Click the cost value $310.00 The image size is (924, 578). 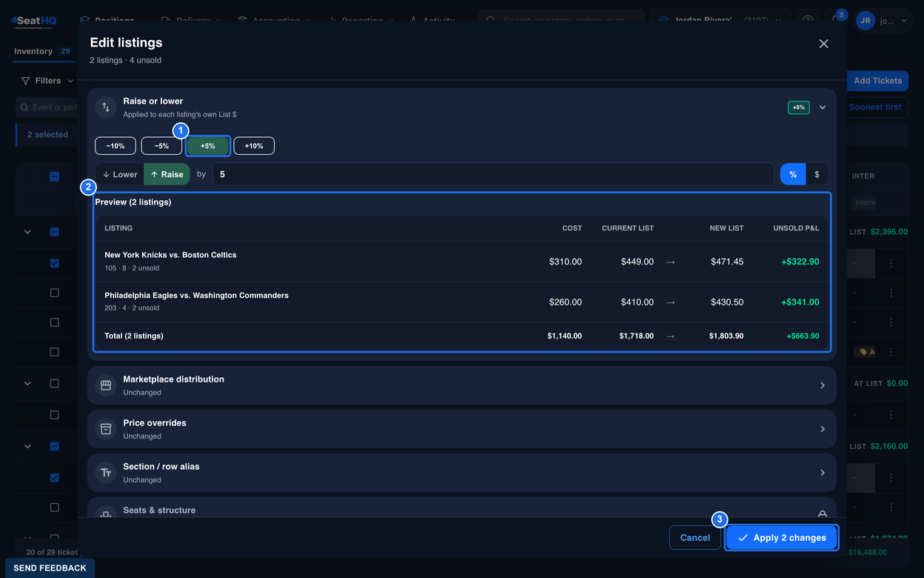click(566, 262)
